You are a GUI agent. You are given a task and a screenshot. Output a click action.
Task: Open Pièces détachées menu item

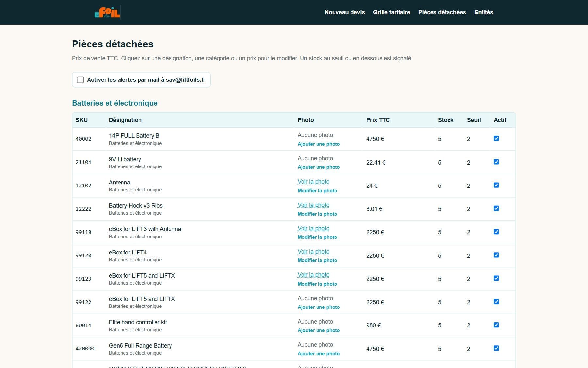pos(442,12)
